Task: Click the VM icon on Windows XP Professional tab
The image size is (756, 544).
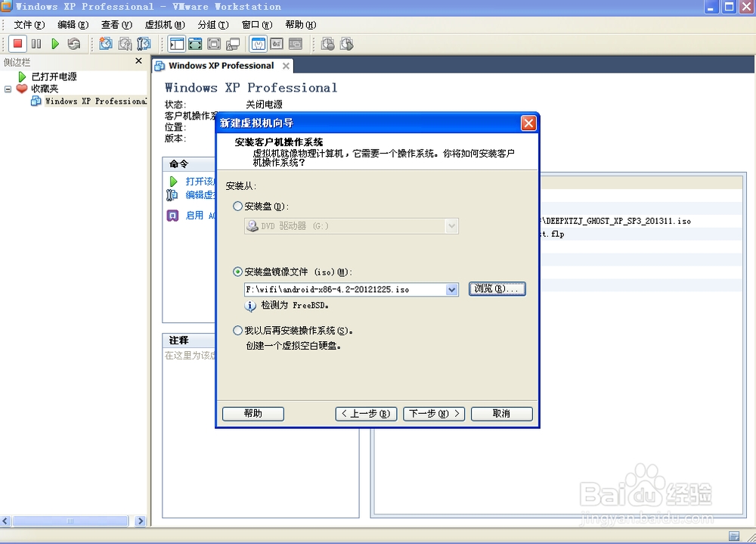Action: pyautogui.click(x=160, y=66)
